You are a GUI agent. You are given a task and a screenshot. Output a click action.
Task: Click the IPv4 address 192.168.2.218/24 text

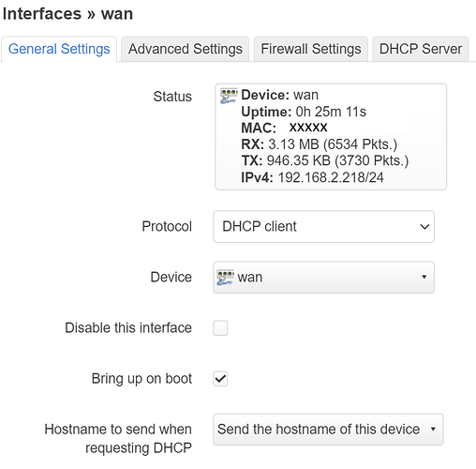tap(331, 177)
